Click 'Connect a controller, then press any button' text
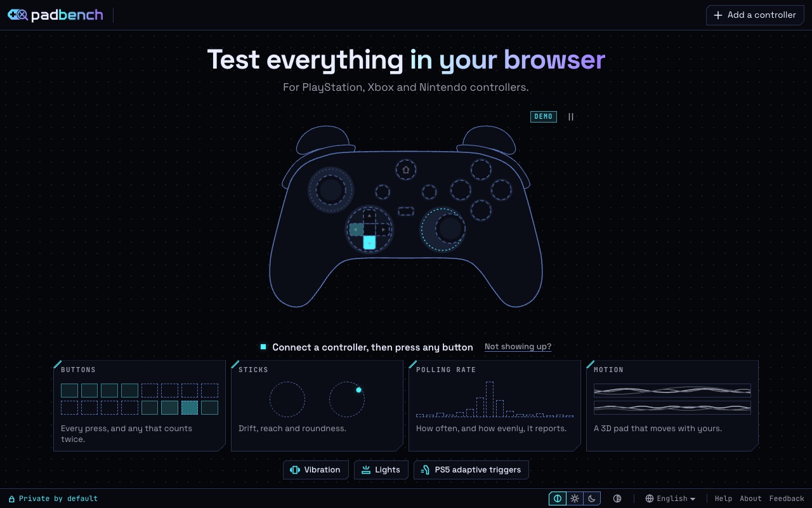This screenshot has height=508, width=812. (x=372, y=347)
